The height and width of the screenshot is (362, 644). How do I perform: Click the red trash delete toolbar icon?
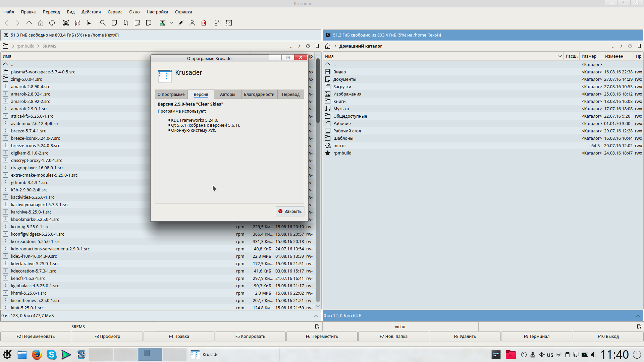pyautogui.click(x=204, y=23)
